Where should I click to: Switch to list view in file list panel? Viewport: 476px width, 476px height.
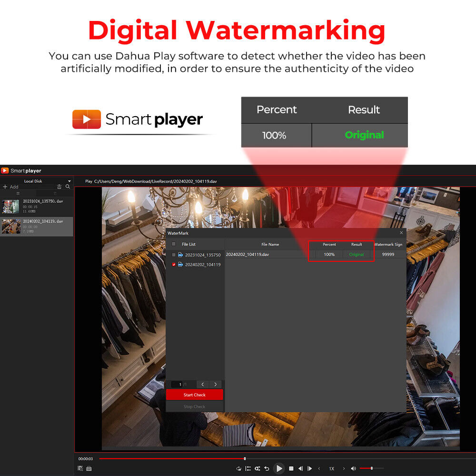pyautogui.click(x=55, y=193)
